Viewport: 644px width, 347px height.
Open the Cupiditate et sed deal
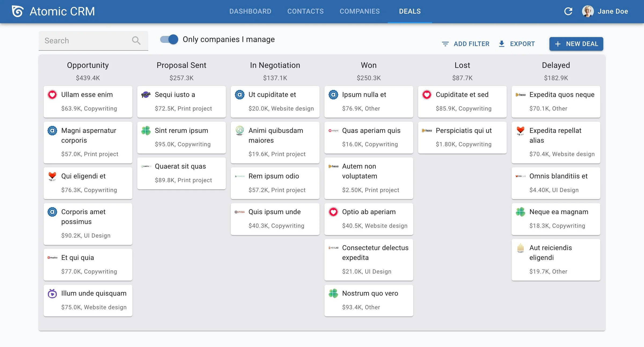[x=462, y=102]
